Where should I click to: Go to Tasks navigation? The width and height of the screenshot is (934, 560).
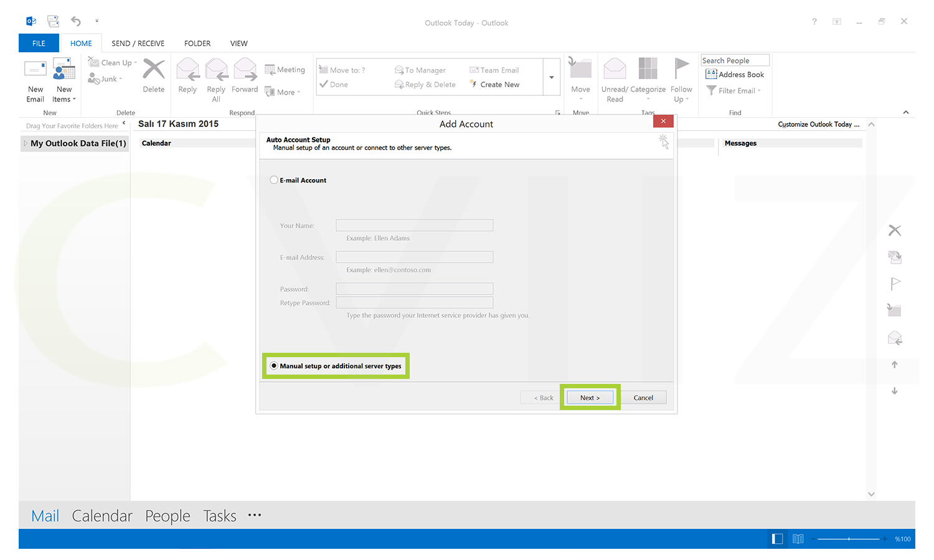point(220,516)
